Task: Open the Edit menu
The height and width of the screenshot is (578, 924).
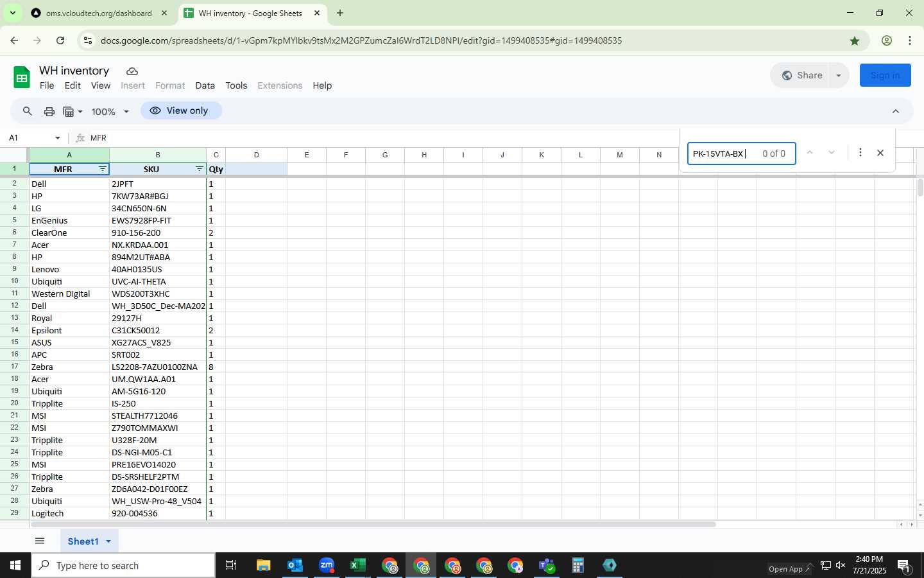Action: (73, 85)
